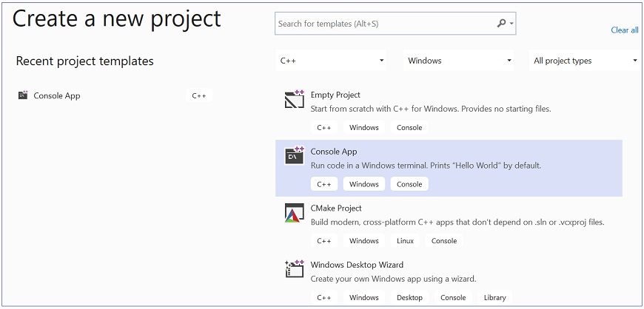Viewport: 644px width, 309px height.
Task: Click the magnifying glass search icon
Action: pos(501,24)
